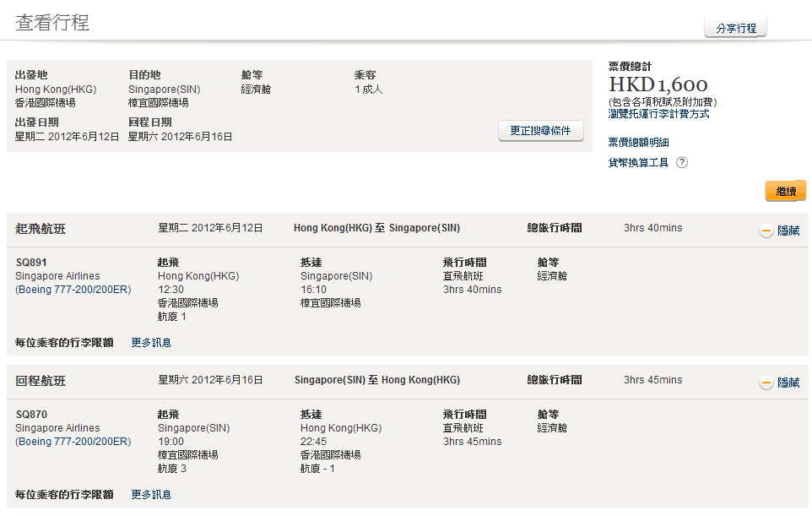Click the minus icon in 起飛航班 section
Viewport: 812px width, 516px height.
click(x=766, y=231)
